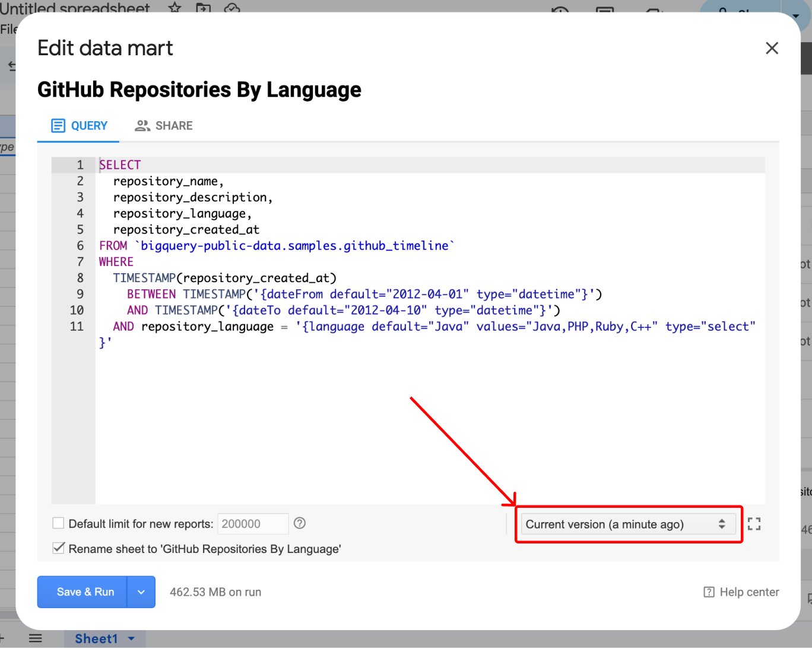
Task: Click TIMESTAMP(repository_created_at) on line 8
Action: coord(225,278)
